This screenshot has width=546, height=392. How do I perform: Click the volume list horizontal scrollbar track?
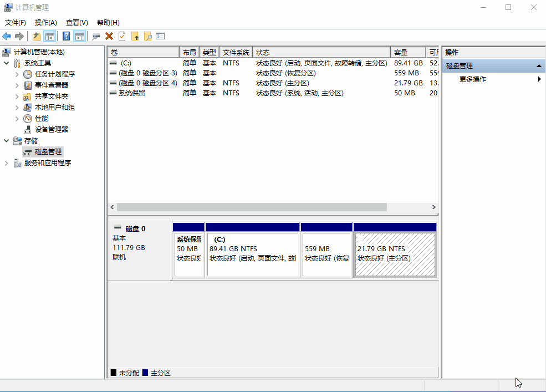(410, 207)
